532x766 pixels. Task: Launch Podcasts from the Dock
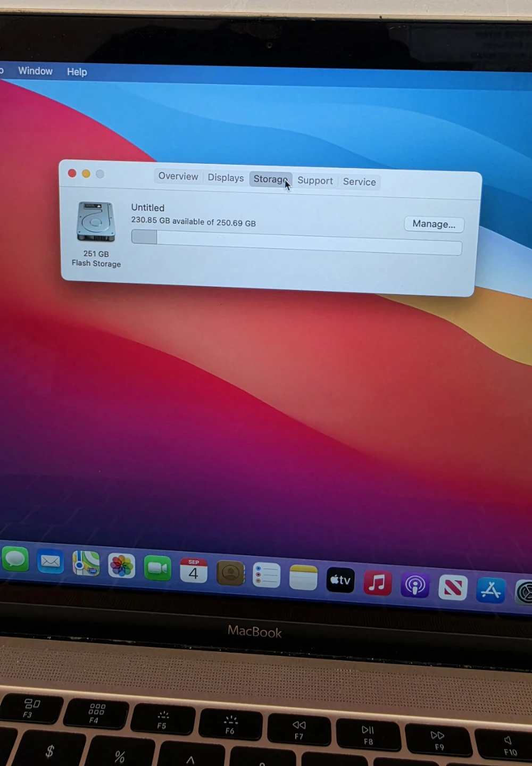pyautogui.click(x=415, y=585)
